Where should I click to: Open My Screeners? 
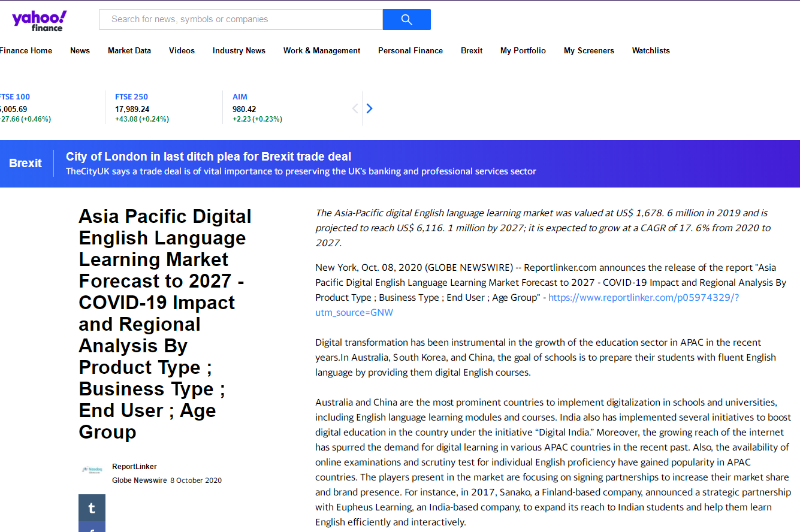click(589, 51)
